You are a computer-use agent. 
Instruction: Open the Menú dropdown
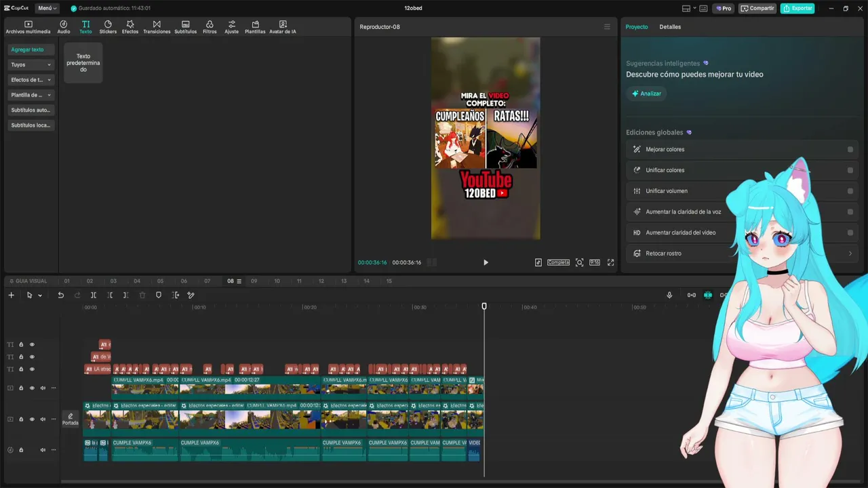pos(47,8)
